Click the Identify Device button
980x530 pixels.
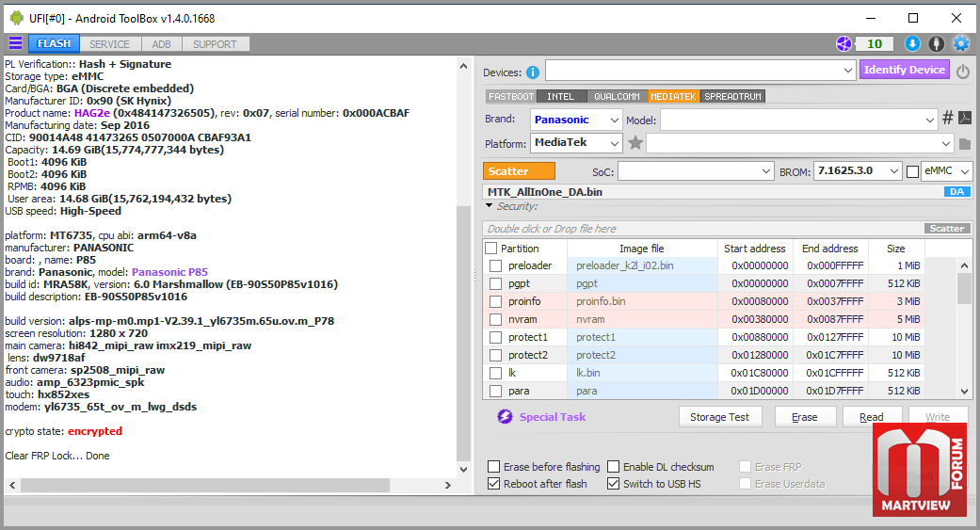tap(905, 70)
